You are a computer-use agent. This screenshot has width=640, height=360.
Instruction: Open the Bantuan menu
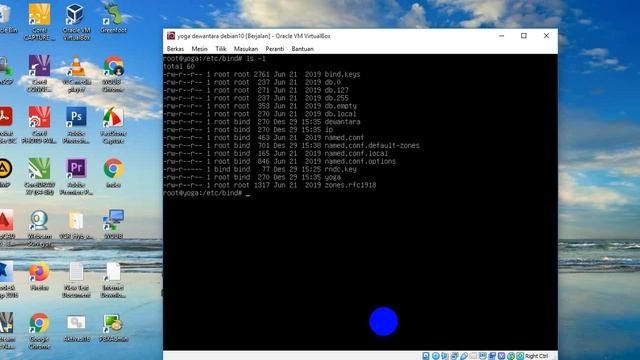302,49
